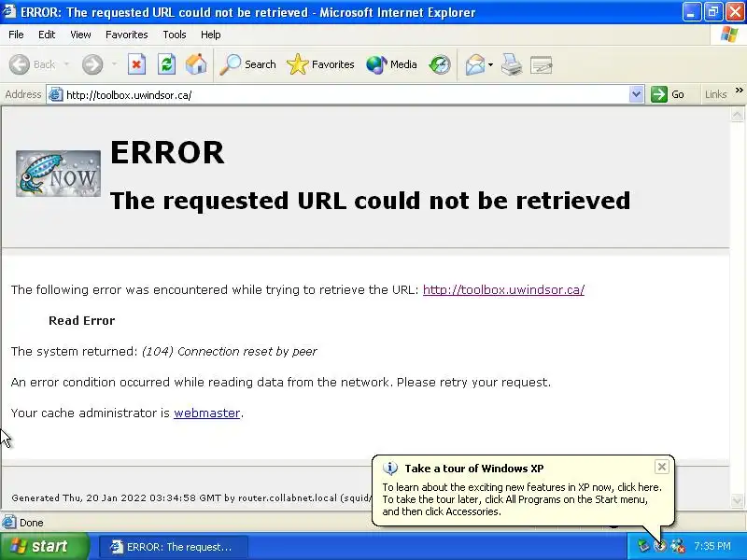This screenshot has height=560, width=747.
Task: Click the info icon in tour balloon
Action: pos(390,469)
